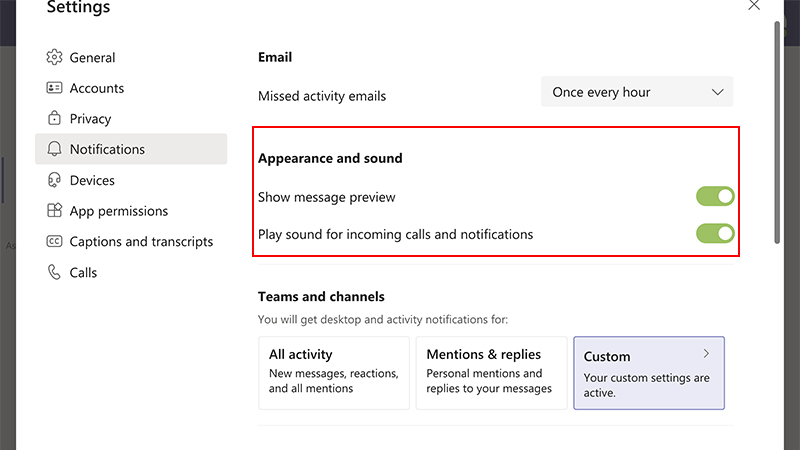
Task: Click the Devices headset icon
Action: [54, 180]
